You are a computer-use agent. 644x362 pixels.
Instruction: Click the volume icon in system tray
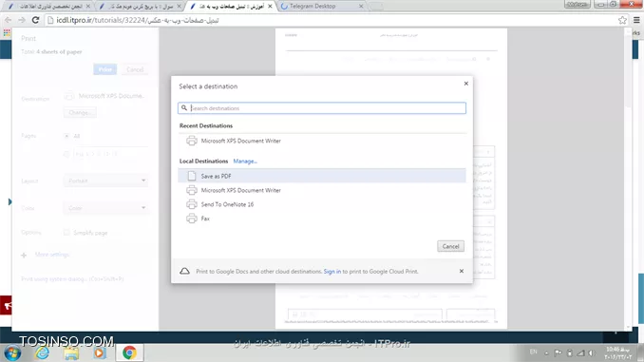tap(592, 352)
